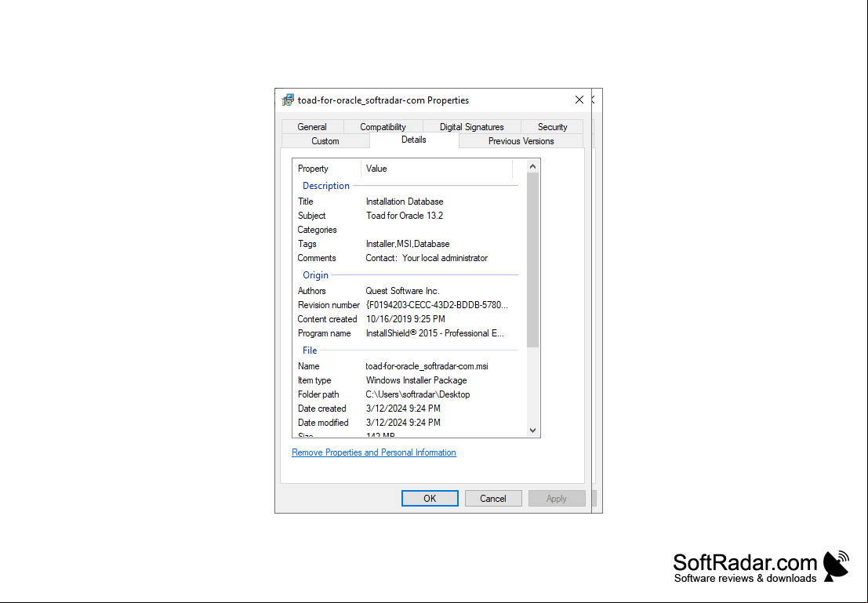Select the Program name InstallShield value
868x603 pixels.
(x=435, y=333)
